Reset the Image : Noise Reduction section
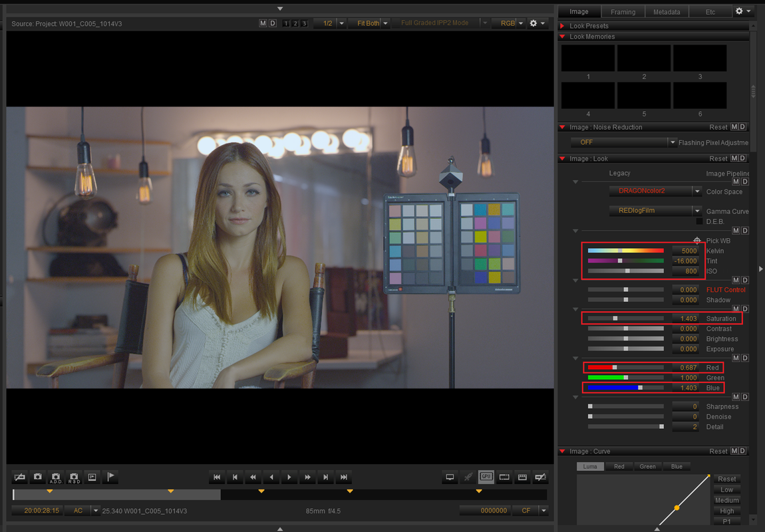Viewport: 765px width, 532px height. pos(718,127)
